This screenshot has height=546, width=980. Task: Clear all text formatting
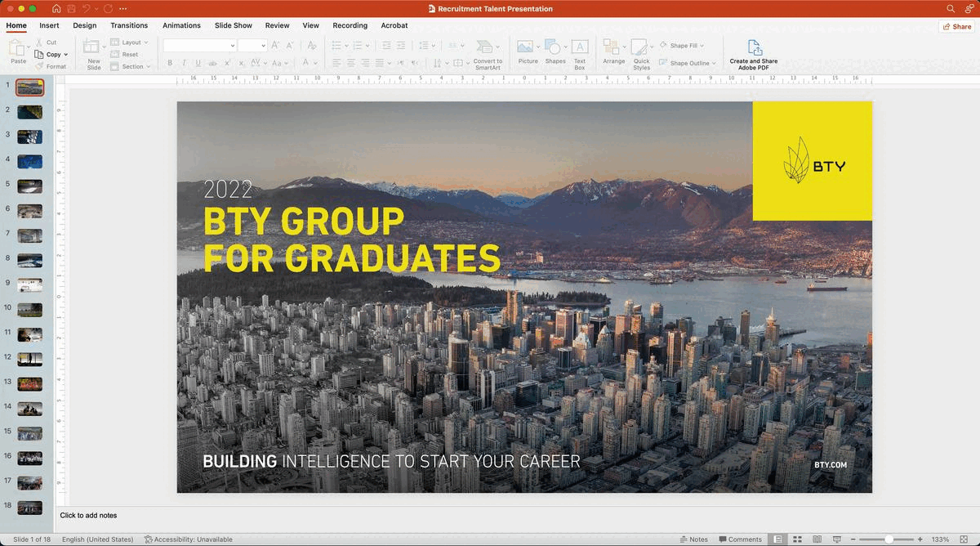(312, 46)
